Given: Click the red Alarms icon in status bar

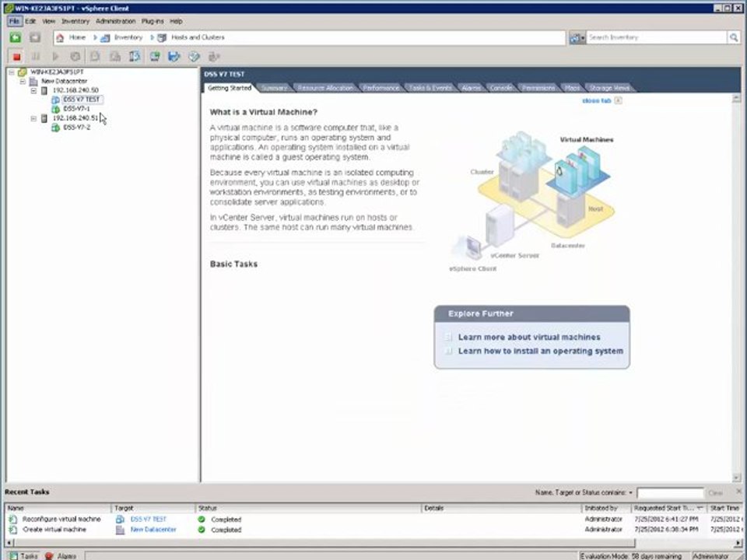Looking at the screenshot, I should (49, 555).
